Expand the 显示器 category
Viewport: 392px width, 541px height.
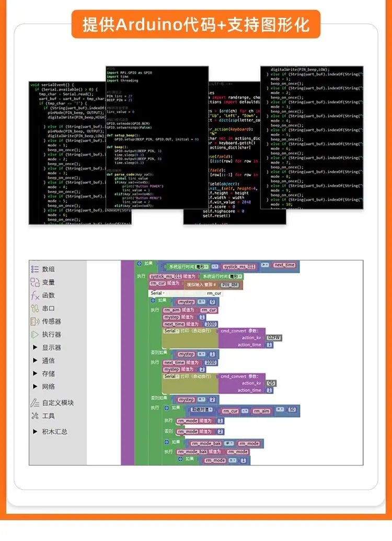[x=35, y=348]
